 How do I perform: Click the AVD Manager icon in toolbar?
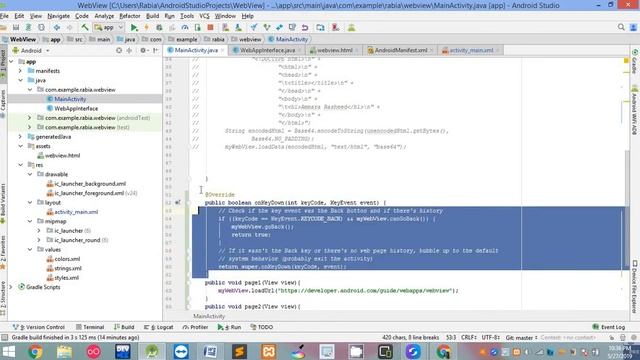[225, 27]
